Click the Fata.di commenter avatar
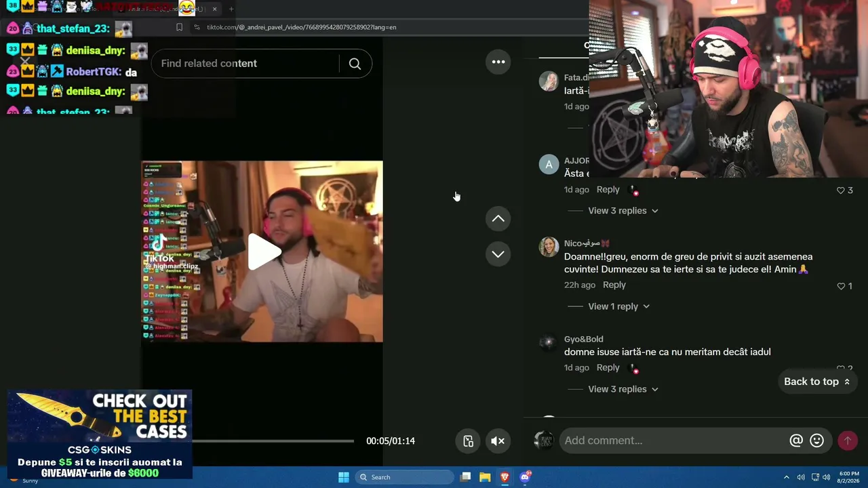868x488 pixels. tap(549, 81)
